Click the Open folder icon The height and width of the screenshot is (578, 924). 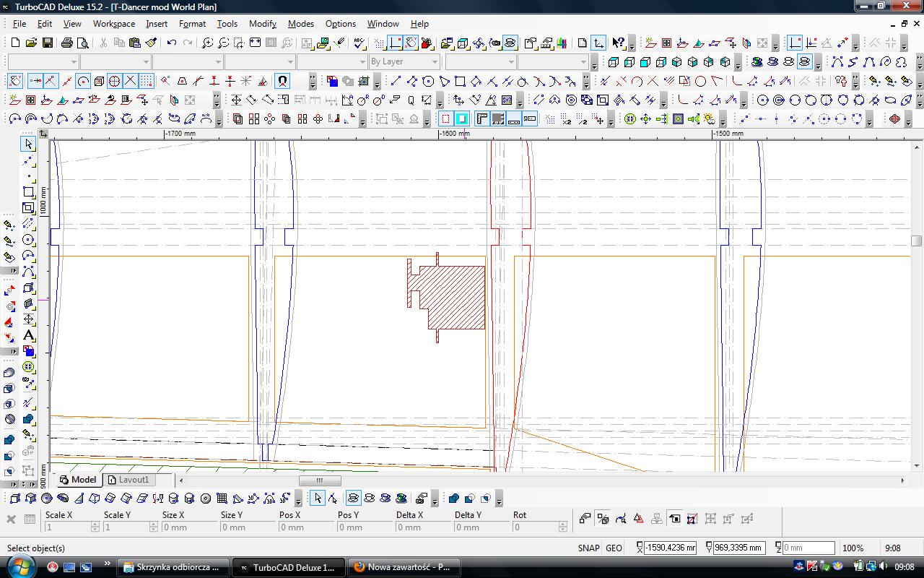tap(31, 43)
